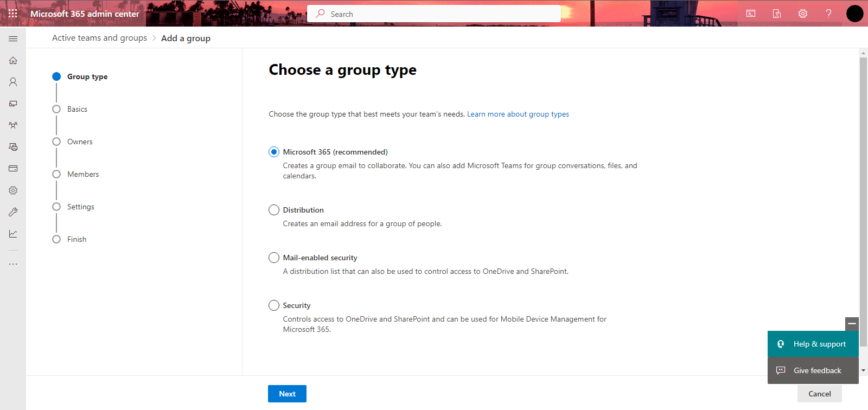The image size is (868, 410).
Task: Select the Distribution group type
Action: [x=274, y=210]
